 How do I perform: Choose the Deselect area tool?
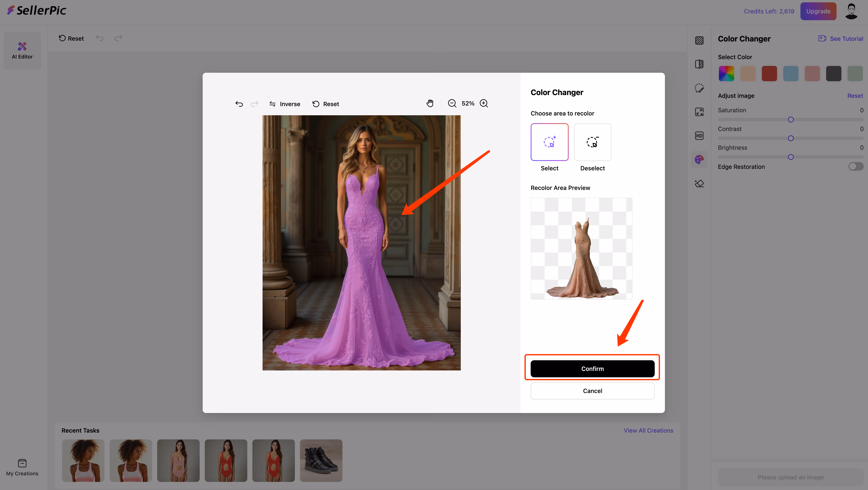592,142
